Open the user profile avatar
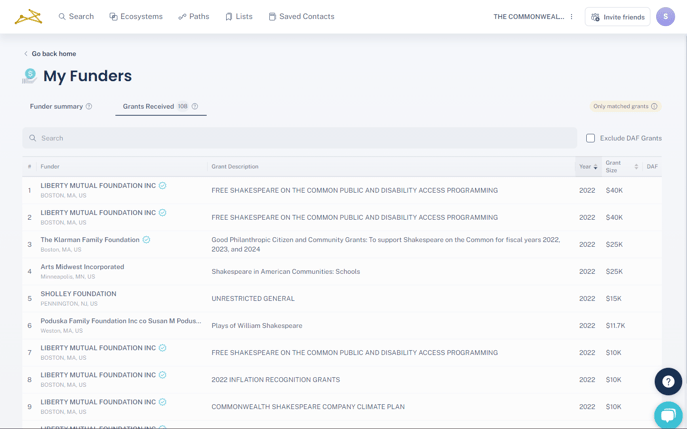Image resolution: width=687 pixels, height=429 pixels. click(665, 17)
